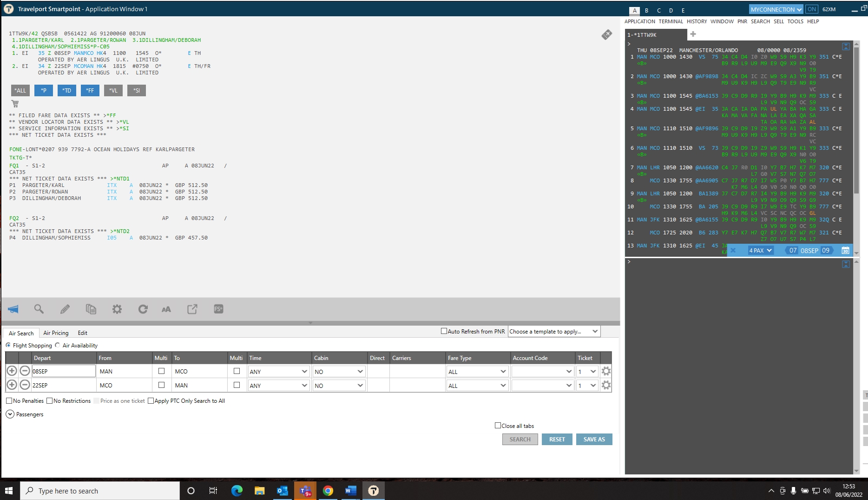
Task: Open the 4 PAX dropdown
Action: point(760,250)
